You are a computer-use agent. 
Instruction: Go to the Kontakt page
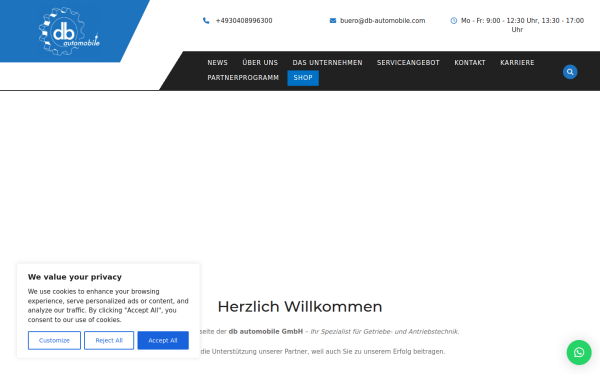(470, 63)
